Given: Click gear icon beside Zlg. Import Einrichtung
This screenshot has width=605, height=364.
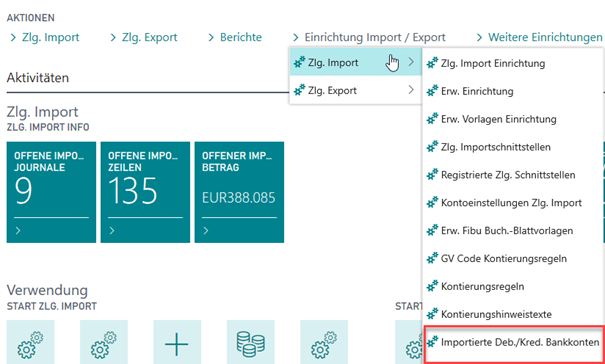Looking at the screenshot, I should (433, 62).
